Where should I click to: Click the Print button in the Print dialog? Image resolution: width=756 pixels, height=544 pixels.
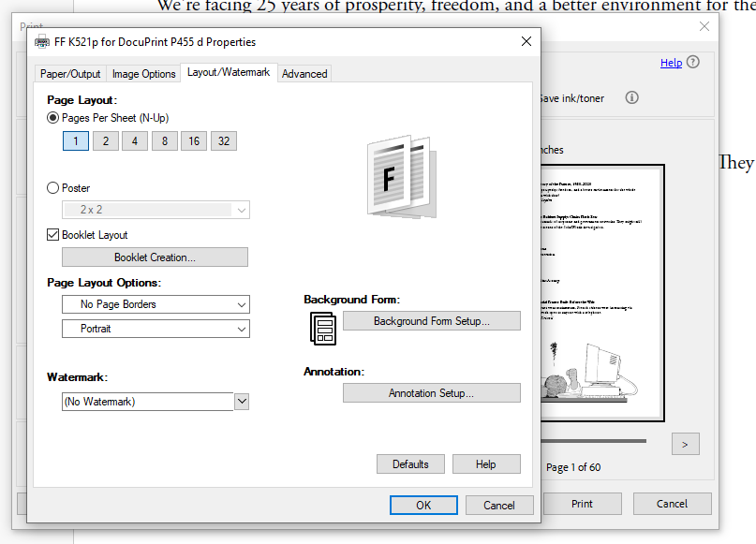coord(582,504)
